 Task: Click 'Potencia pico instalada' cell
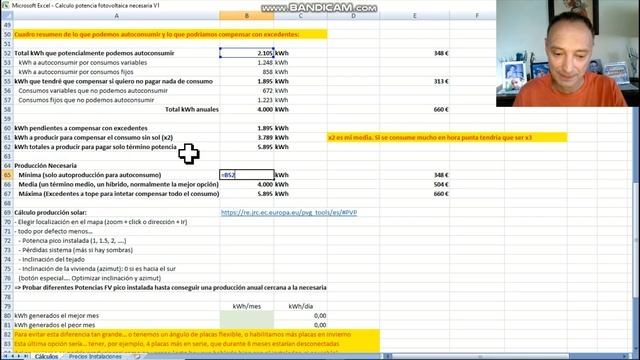click(116, 240)
